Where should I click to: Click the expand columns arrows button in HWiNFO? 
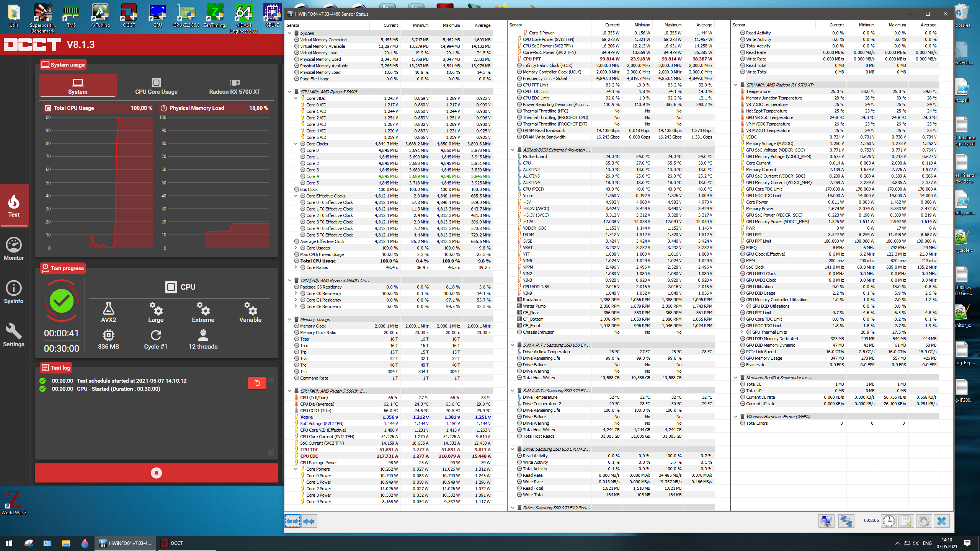292,521
